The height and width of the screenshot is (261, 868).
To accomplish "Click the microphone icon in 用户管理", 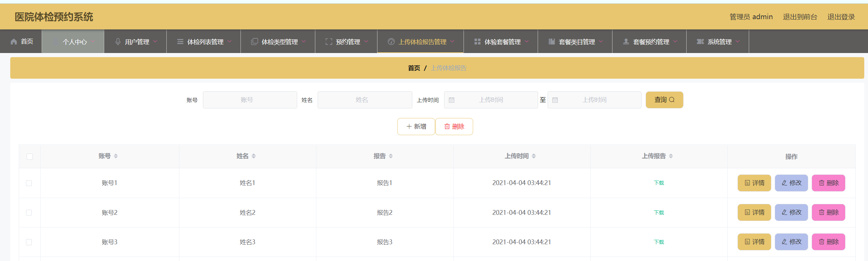I will tap(118, 42).
